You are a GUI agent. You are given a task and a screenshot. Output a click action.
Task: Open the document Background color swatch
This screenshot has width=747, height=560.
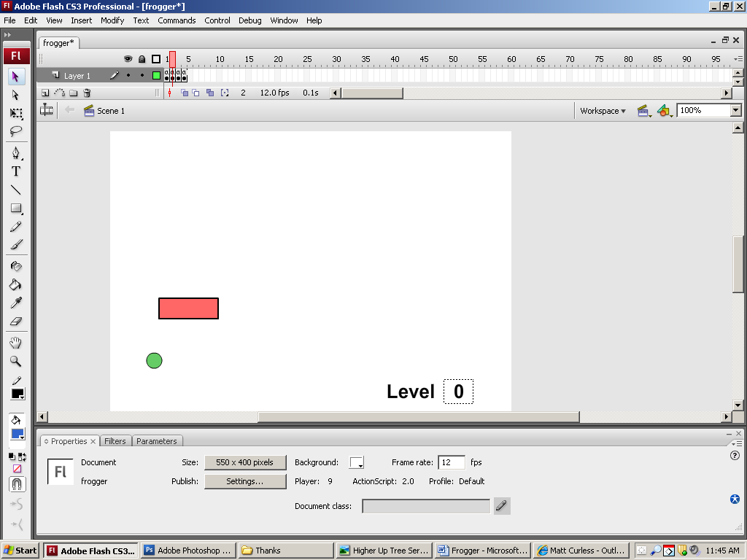tap(357, 463)
